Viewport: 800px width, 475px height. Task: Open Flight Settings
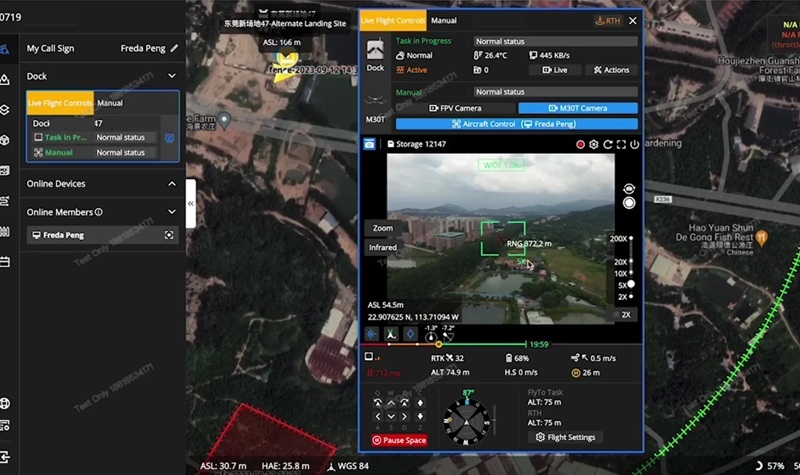point(565,437)
